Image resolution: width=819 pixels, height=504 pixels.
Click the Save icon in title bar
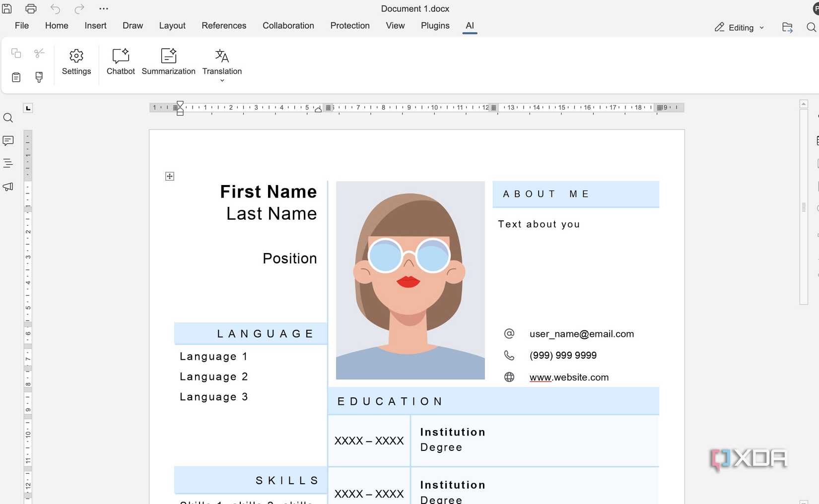pos(7,8)
